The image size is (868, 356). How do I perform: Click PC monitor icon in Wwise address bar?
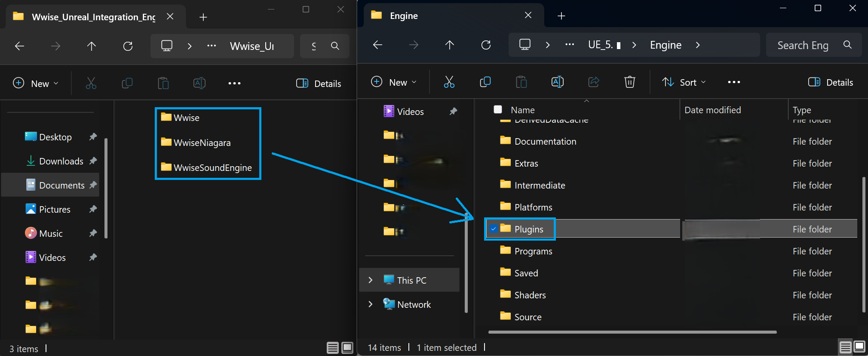click(167, 46)
